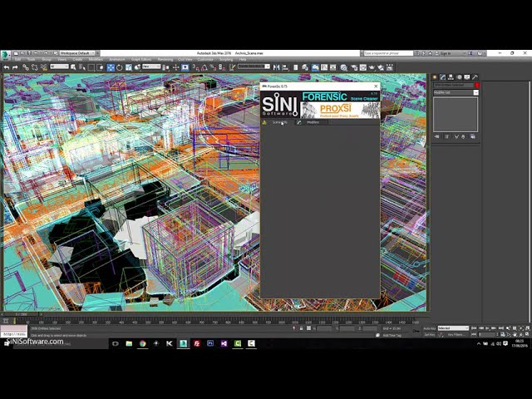
Task: Activate the Select and Place tool
Action: (x=137, y=67)
